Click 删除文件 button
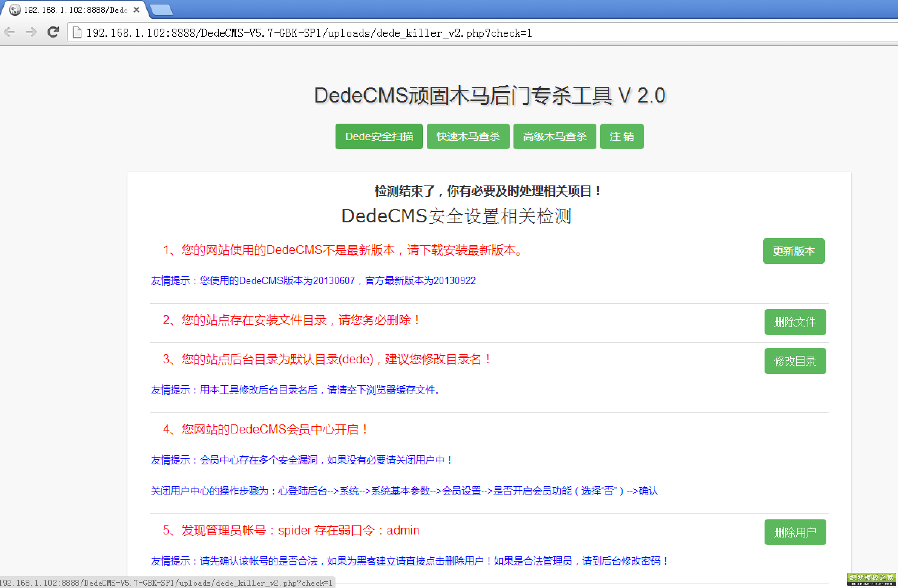Screen dimensions: 898x588 795,322
